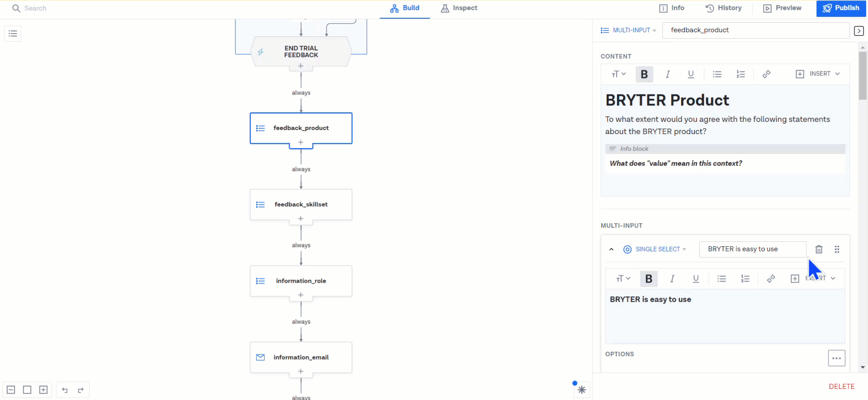Click the 'BRYTER Product' heading text

click(667, 100)
